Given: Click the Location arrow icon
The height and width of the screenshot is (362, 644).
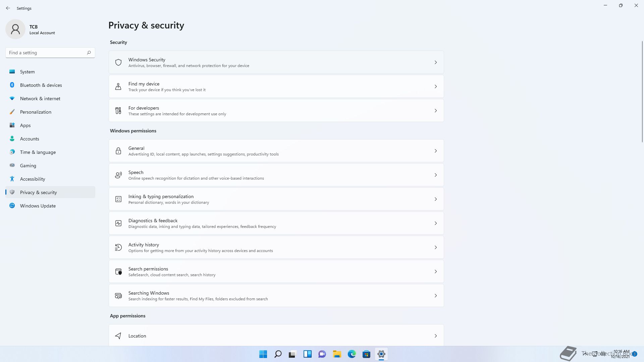Looking at the screenshot, I should point(118,336).
